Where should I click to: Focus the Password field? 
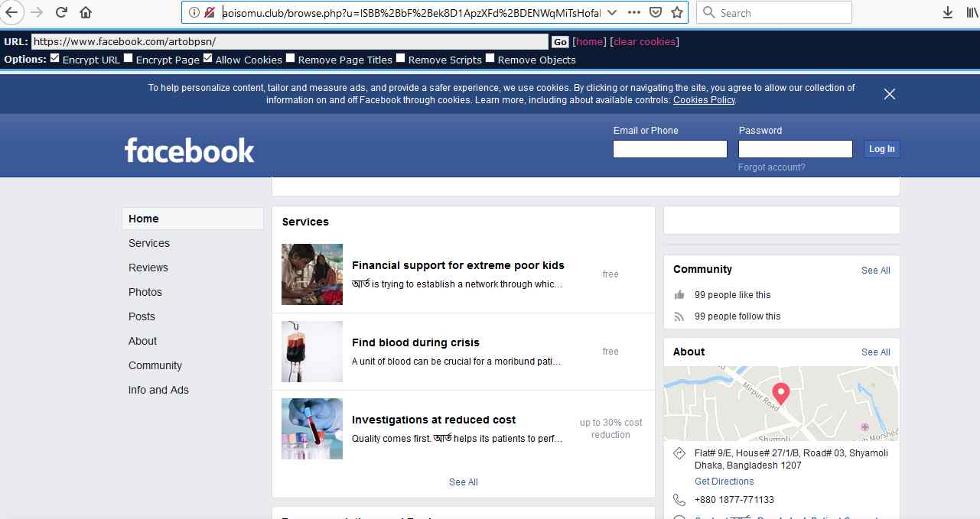[796, 149]
